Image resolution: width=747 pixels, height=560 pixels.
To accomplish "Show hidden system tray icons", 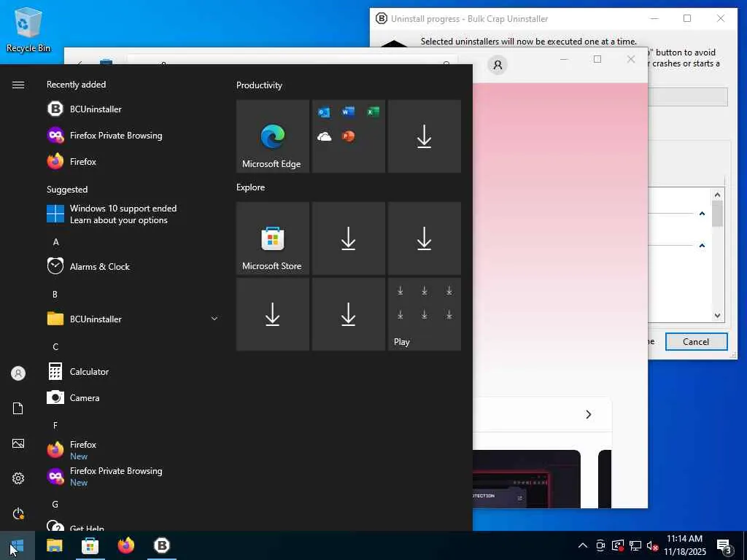I will tap(583, 545).
